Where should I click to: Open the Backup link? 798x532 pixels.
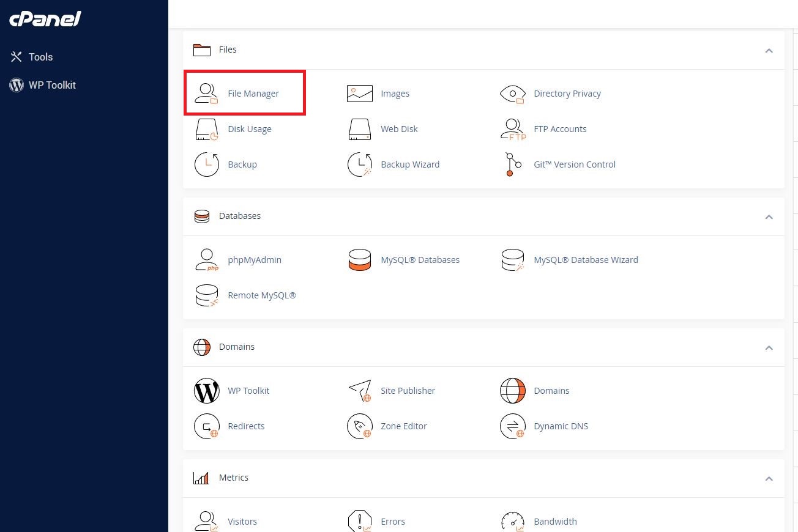(x=242, y=164)
